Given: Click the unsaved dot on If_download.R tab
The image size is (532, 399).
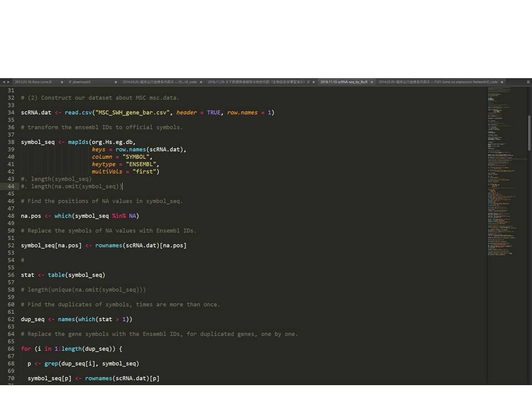Looking at the screenshot, I should click(x=115, y=82).
